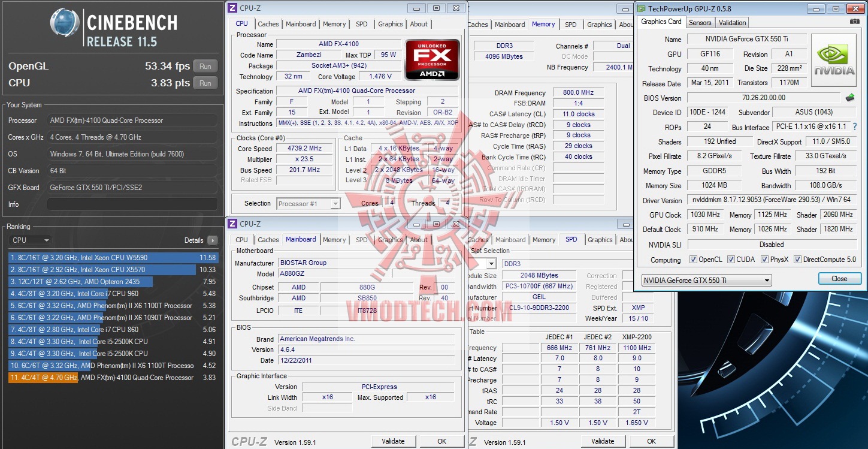Toggle the DirectCompute 5.0 checkbox
This screenshot has width=868, height=449.
coord(797,260)
